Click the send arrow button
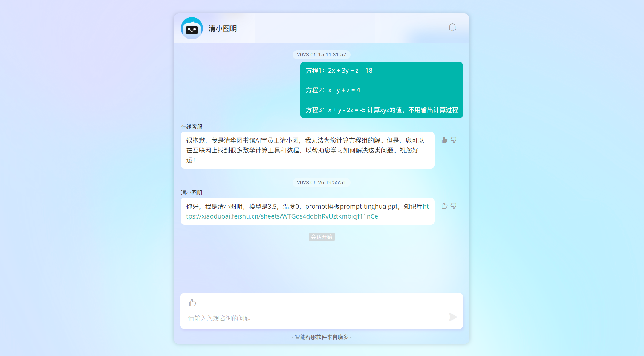This screenshot has height=356, width=644. [x=453, y=317]
